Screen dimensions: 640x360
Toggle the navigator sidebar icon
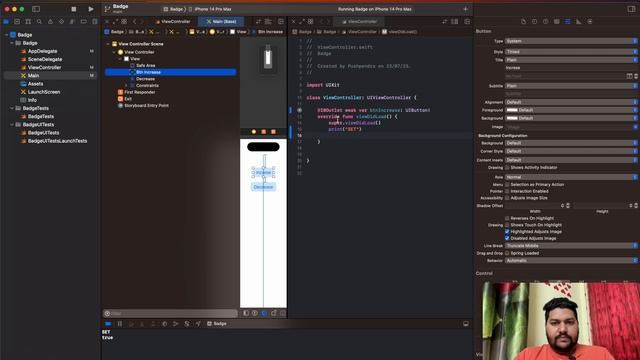pyautogui.click(x=36, y=9)
